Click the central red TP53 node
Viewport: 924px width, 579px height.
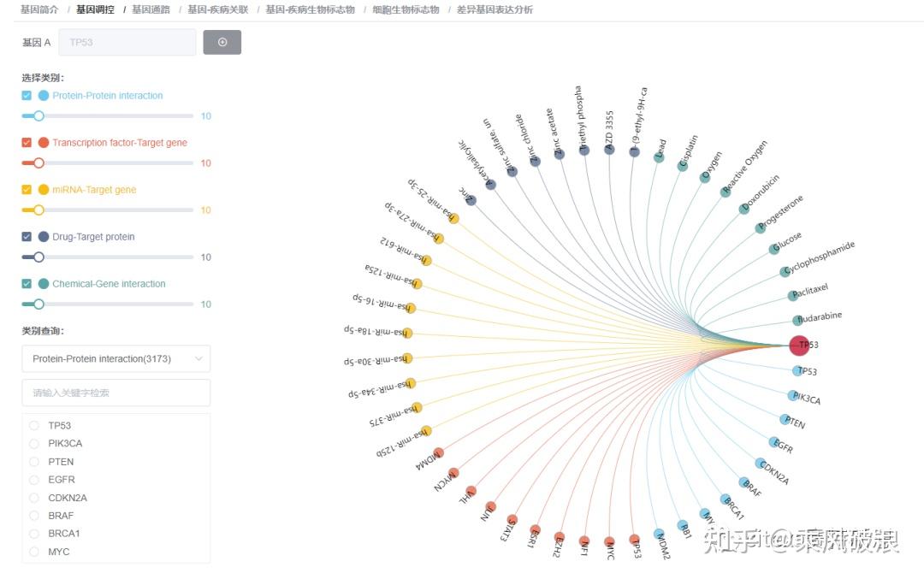(798, 346)
